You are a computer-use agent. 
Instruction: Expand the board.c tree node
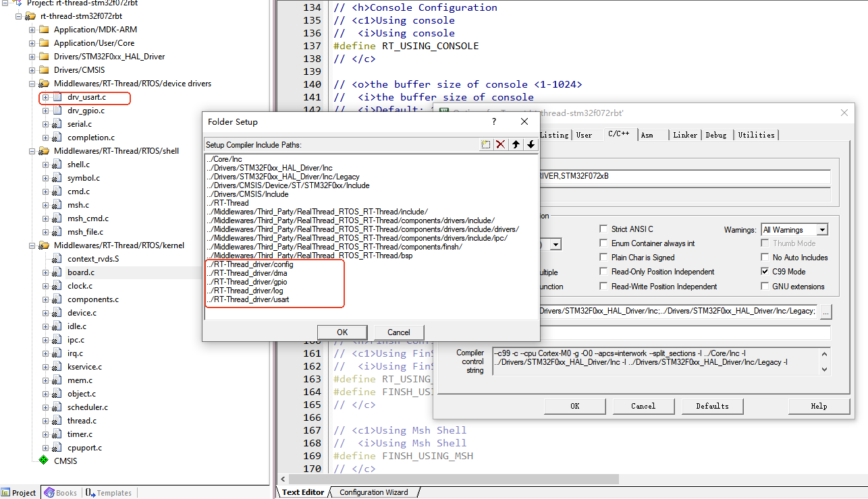[x=46, y=272]
